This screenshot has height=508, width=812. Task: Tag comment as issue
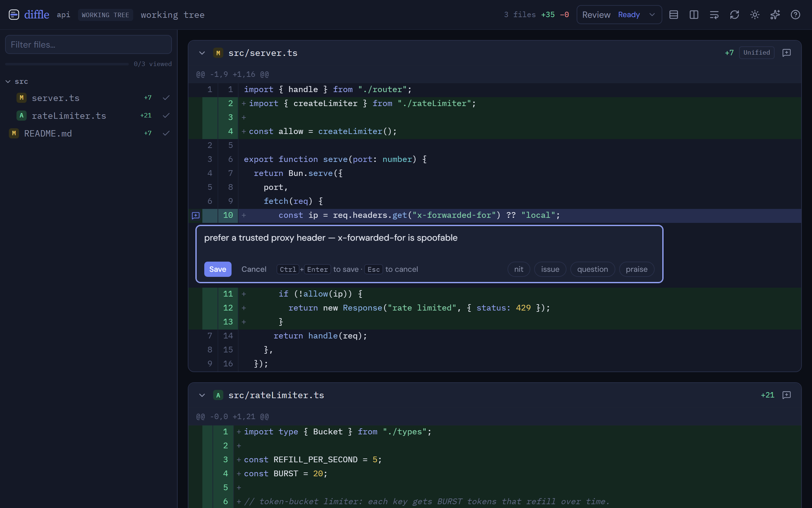click(550, 269)
